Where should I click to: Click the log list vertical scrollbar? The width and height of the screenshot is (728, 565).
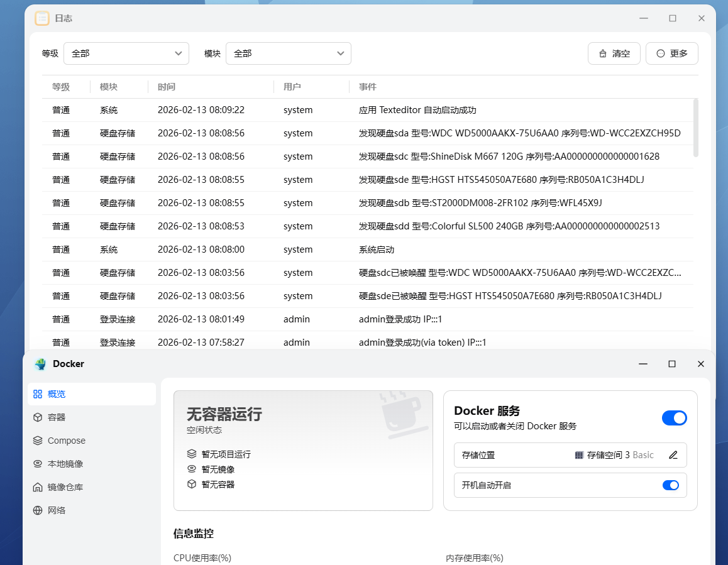(695, 128)
